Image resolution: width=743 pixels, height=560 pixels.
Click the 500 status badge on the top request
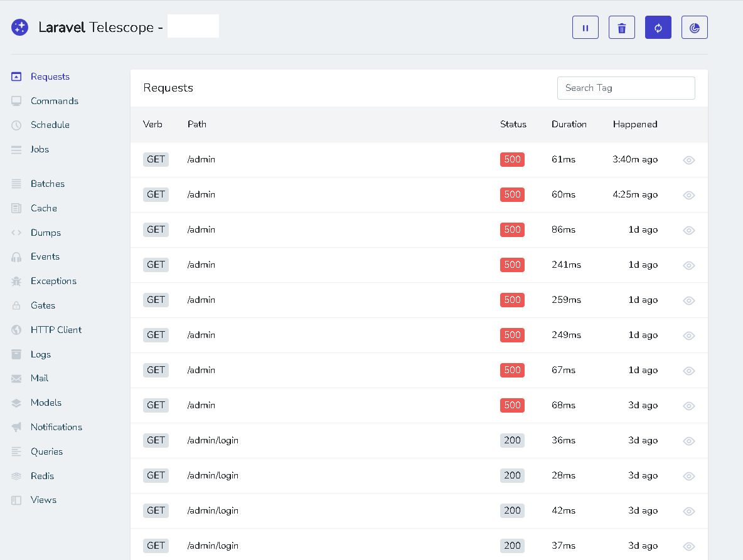tap(512, 159)
